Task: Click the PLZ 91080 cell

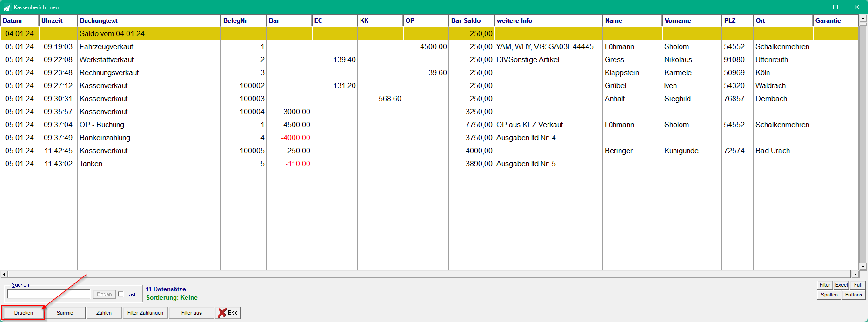Action: tap(734, 59)
